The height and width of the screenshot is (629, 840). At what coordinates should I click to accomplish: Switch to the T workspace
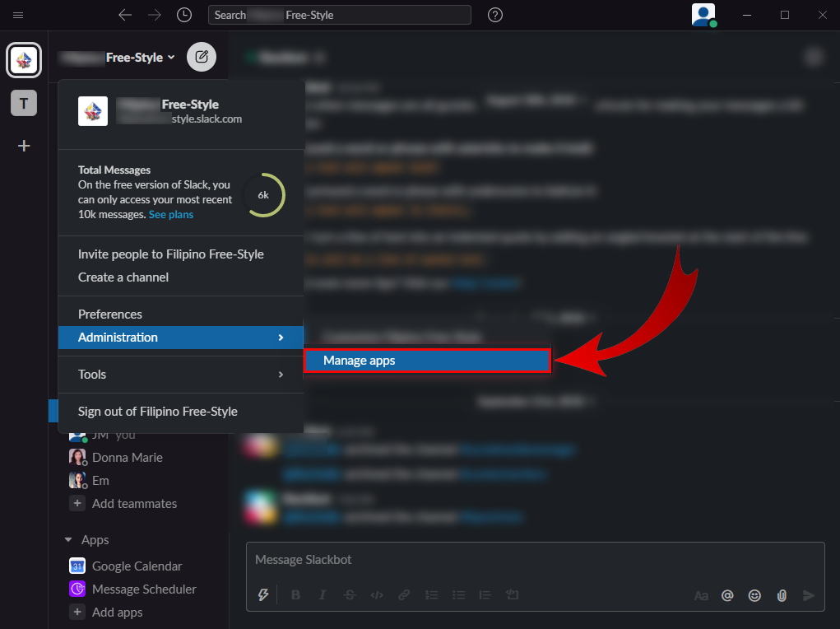pos(24,103)
